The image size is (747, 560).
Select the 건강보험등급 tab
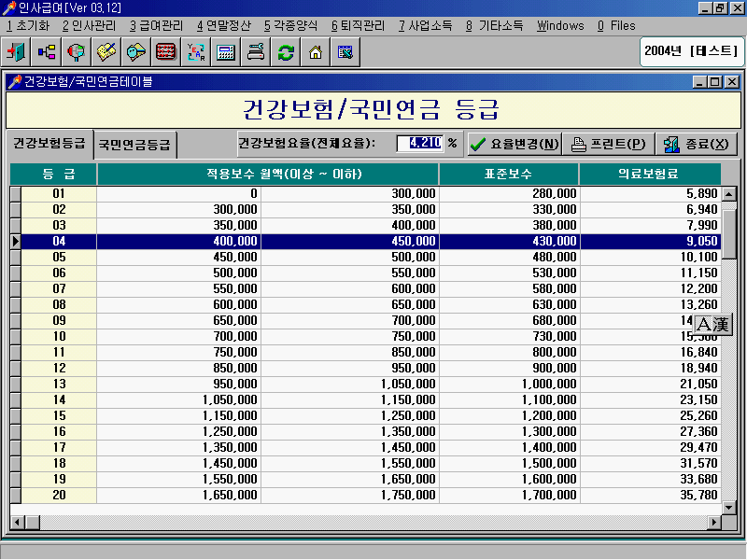49,144
